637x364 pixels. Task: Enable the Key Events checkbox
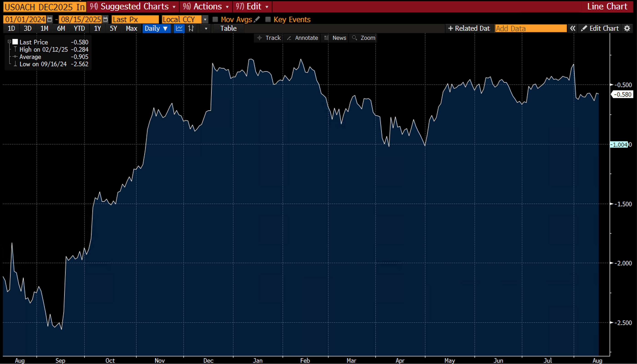[x=268, y=19]
